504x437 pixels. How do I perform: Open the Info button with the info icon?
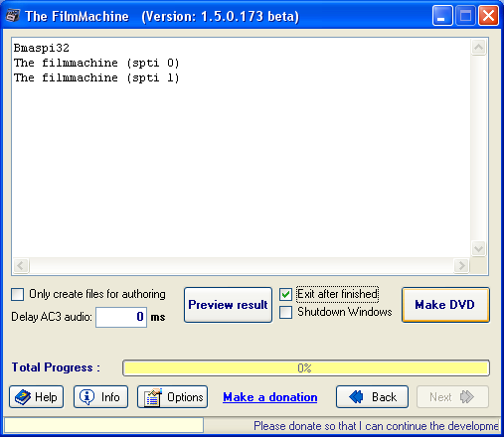coord(100,396)
